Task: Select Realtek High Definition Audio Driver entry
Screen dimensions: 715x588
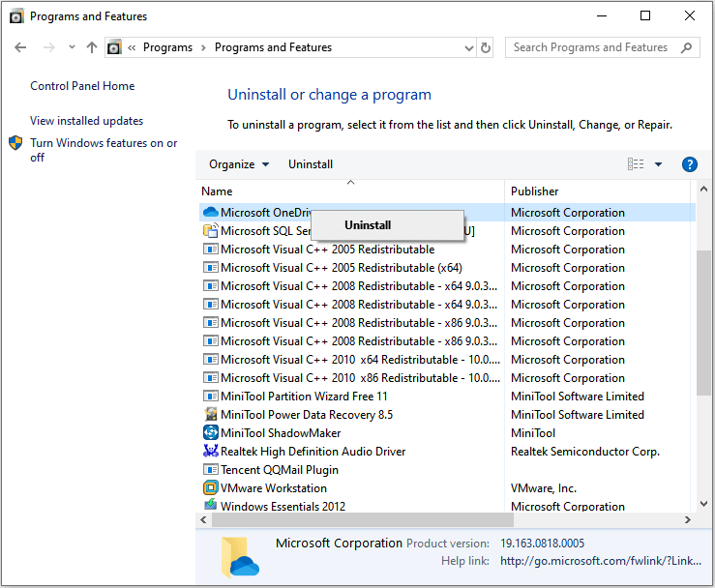Action: point(313,452)
